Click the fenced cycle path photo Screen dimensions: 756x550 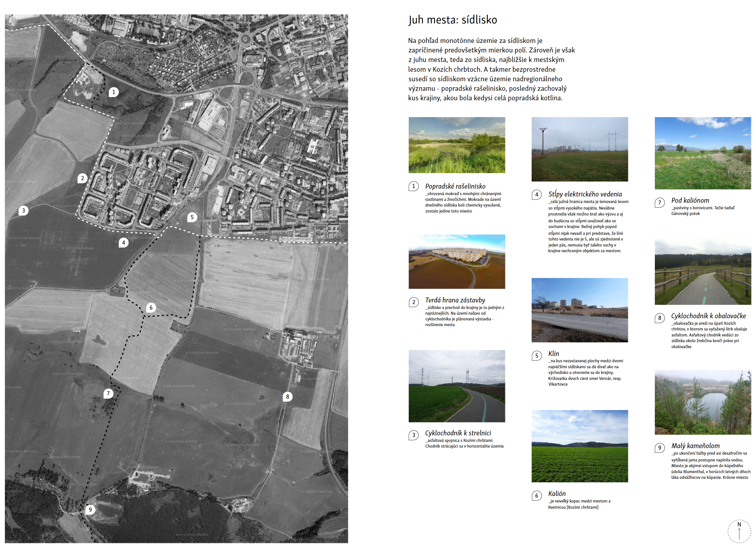coord(703,271)
